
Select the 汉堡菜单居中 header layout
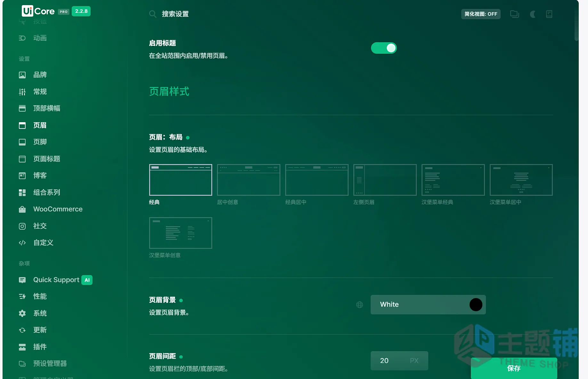point(521,180)
